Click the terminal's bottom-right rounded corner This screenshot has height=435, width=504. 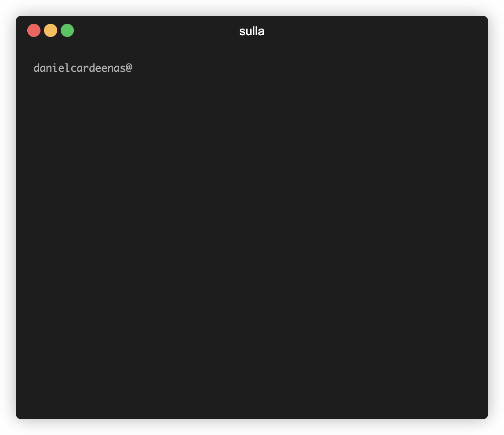pos(485,416)
